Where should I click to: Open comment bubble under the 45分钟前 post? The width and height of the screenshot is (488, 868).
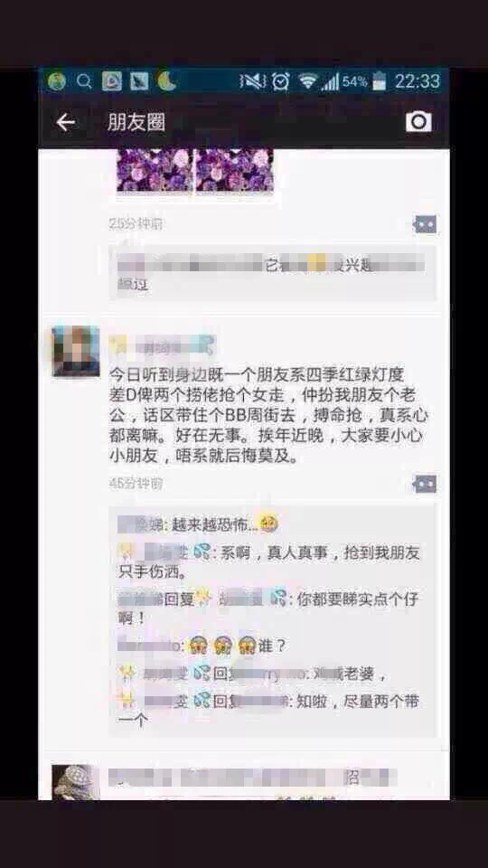(425, 484)
